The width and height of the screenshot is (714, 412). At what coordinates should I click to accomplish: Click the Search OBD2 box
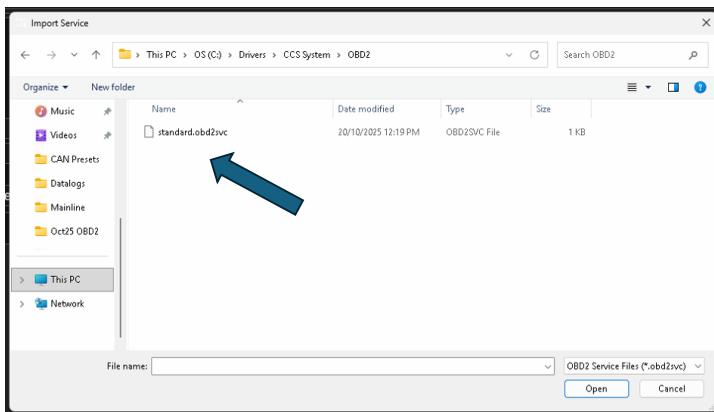[x=620, y=55]
